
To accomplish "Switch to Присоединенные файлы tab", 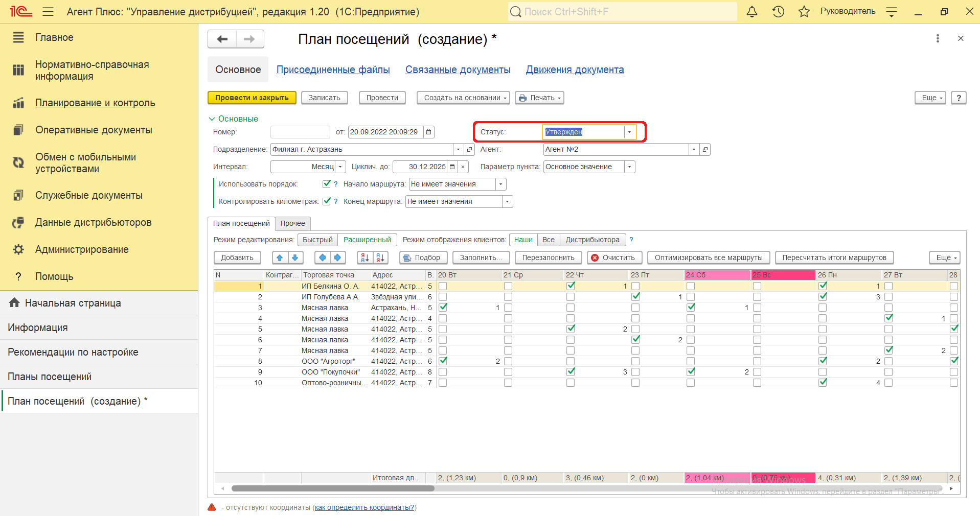I will 333,69.
